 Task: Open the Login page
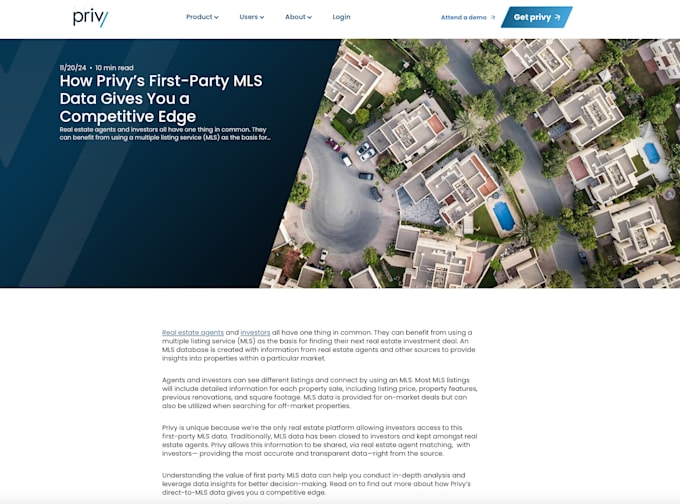(341, 17)
